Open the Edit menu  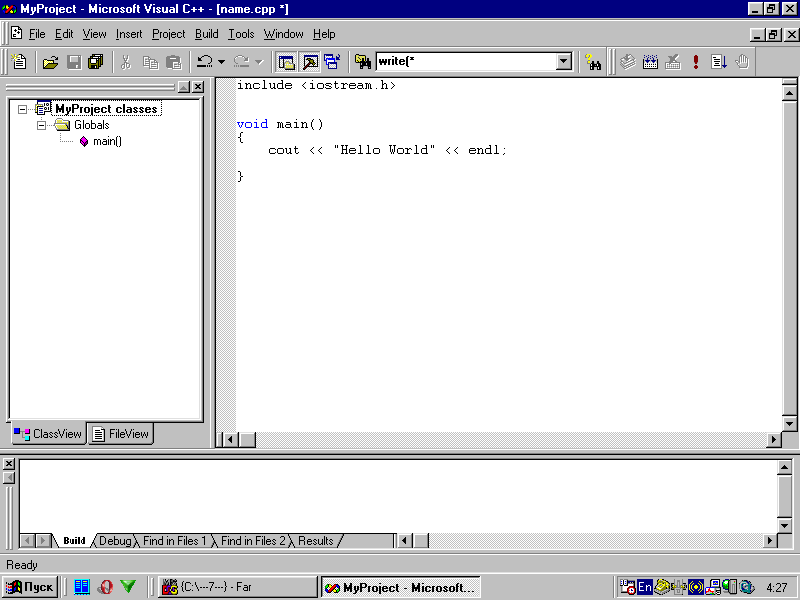64,34
